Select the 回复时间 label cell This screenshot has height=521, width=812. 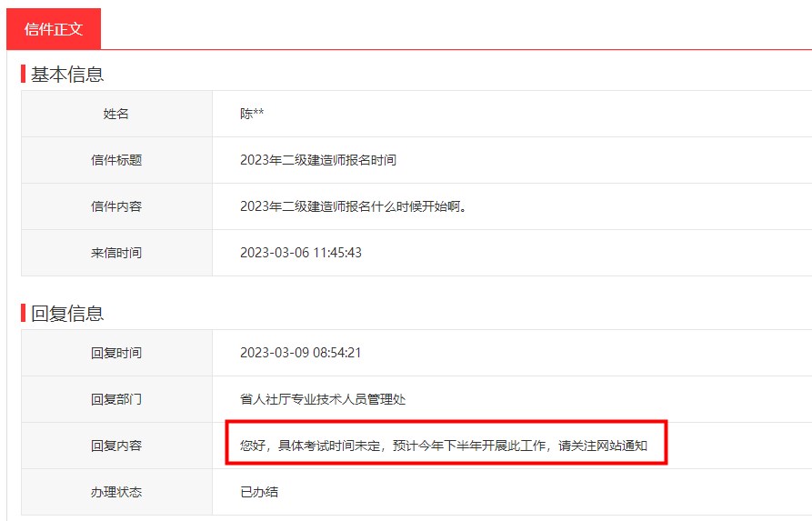pyautogui.click(x=116, y=353)
